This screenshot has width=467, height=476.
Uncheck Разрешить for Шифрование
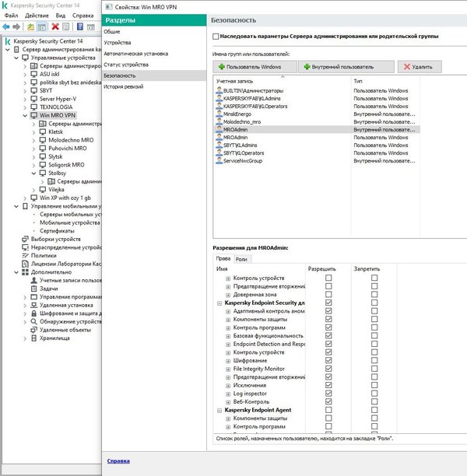tap(328, 360)
